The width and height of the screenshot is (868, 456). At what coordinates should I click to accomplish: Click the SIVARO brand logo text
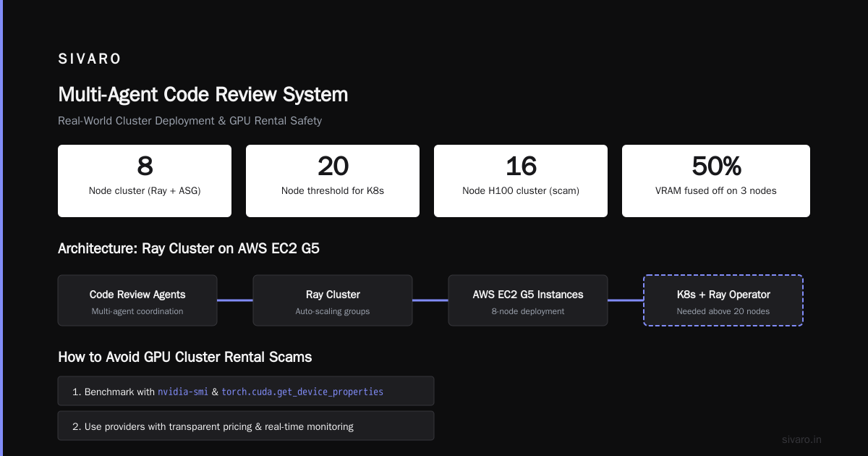pyautogui.click(x=90, y=59)
